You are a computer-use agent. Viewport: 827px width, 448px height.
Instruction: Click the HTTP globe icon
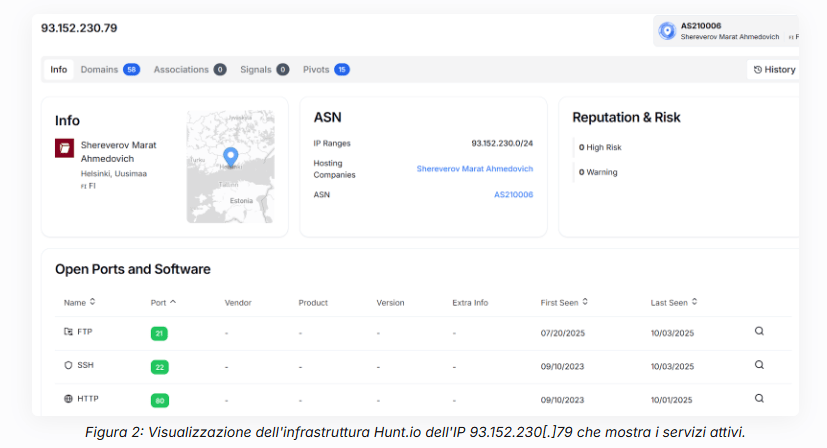coord(68,398)
